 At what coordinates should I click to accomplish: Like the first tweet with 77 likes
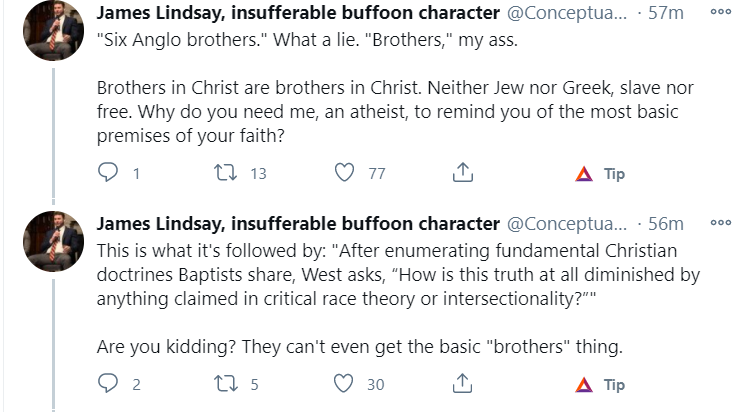346,174
